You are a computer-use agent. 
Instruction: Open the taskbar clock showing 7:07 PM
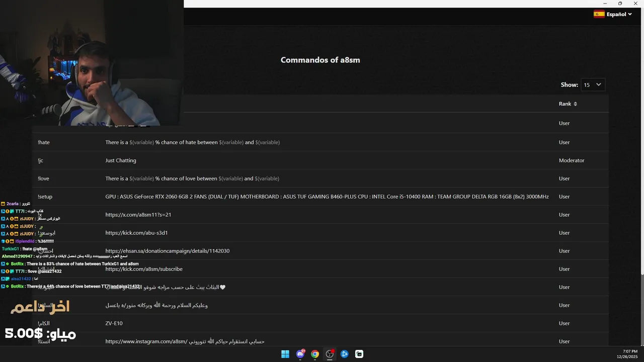click(x=628, y=354)
